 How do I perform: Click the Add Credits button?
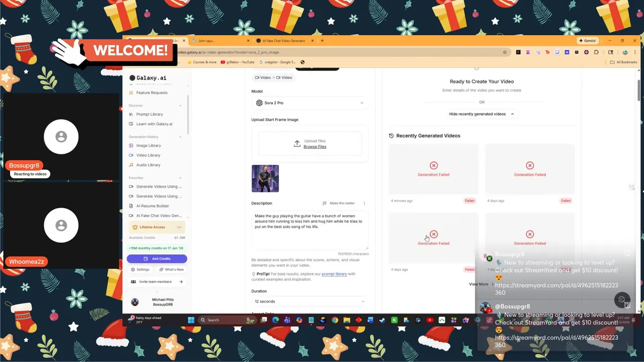tap(157, 258)
